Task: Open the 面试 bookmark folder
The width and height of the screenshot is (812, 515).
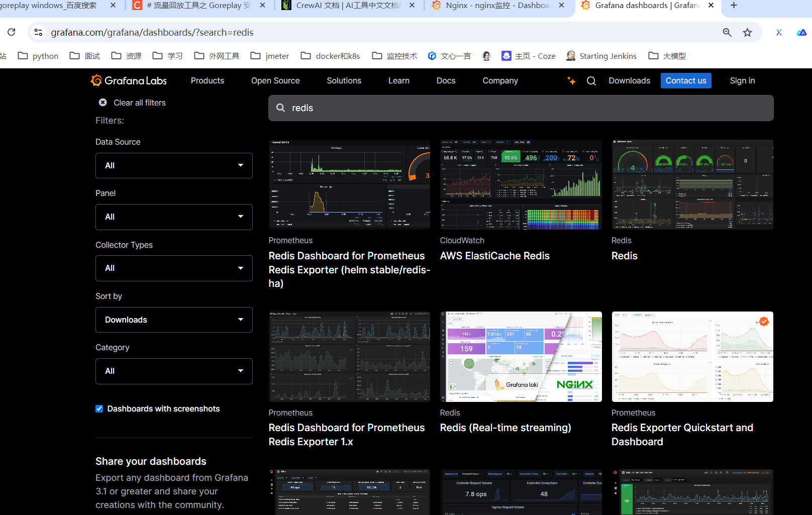Action: point(85,56)
